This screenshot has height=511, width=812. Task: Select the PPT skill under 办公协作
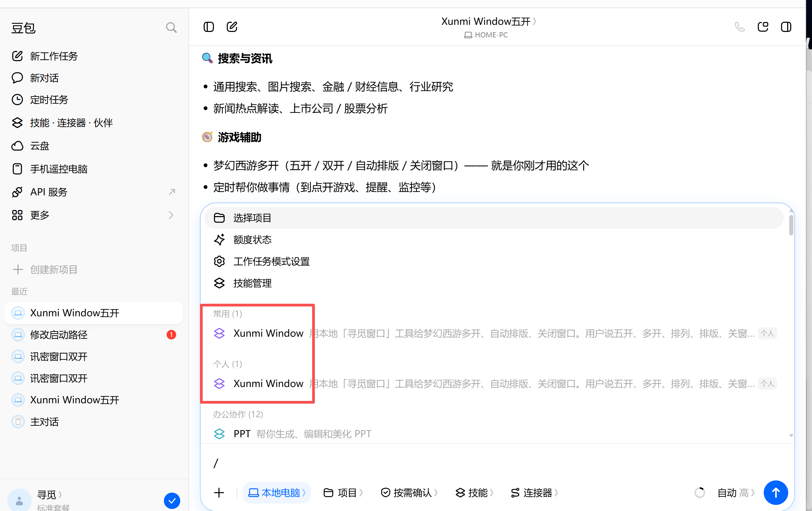(x=494, y=434)
